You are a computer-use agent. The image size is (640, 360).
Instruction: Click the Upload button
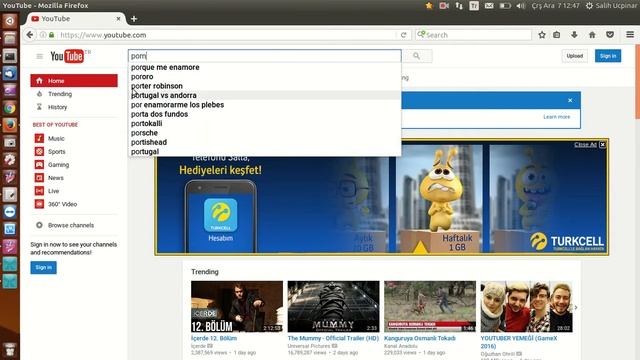click(574, 56)
